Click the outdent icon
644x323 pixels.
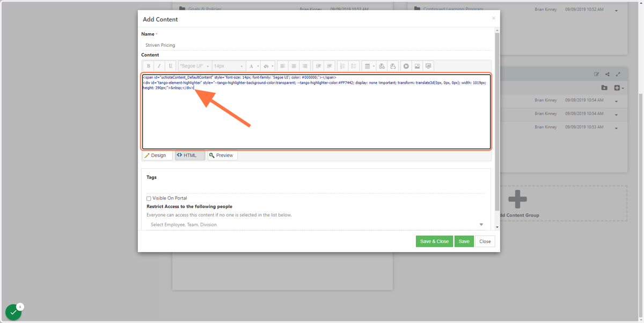coord(329,66)
